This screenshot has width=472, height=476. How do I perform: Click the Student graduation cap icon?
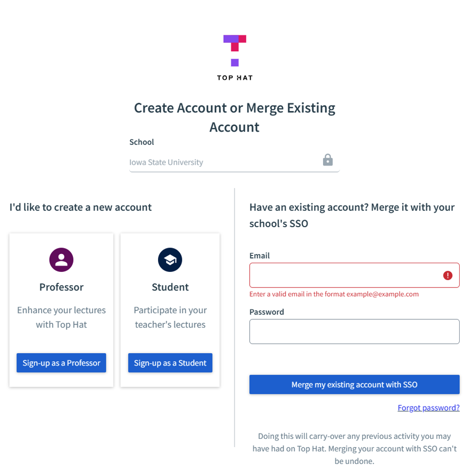(x=170, y=260)
